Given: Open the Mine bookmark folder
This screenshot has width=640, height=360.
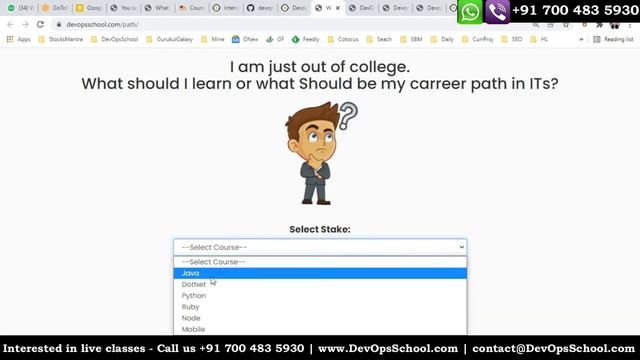Looking at the screenshot, I should [x=213, y=39].
